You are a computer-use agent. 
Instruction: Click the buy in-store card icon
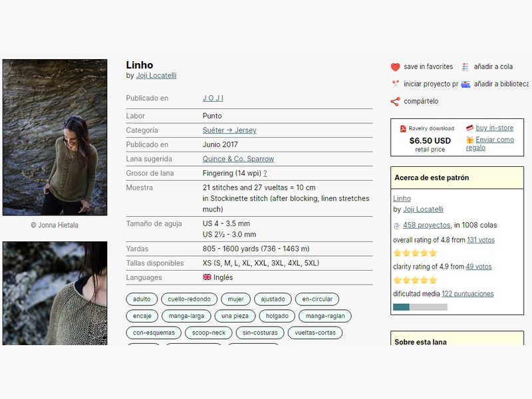[x=469, y=128]
